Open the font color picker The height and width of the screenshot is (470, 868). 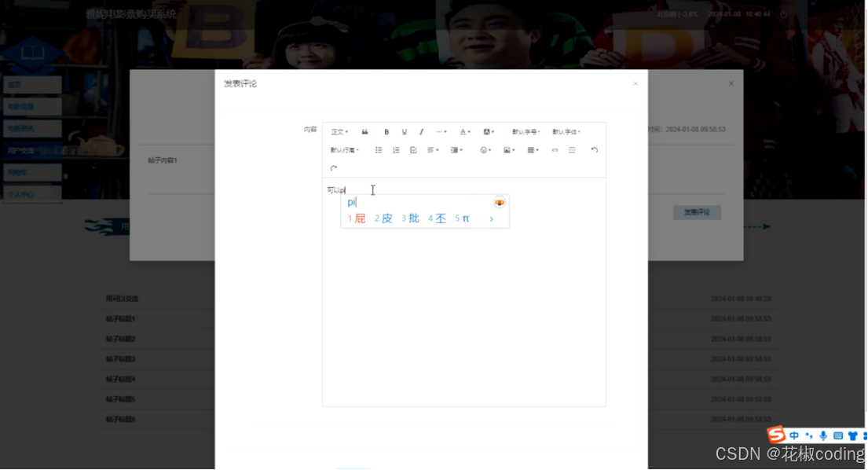tap(464, 132)
